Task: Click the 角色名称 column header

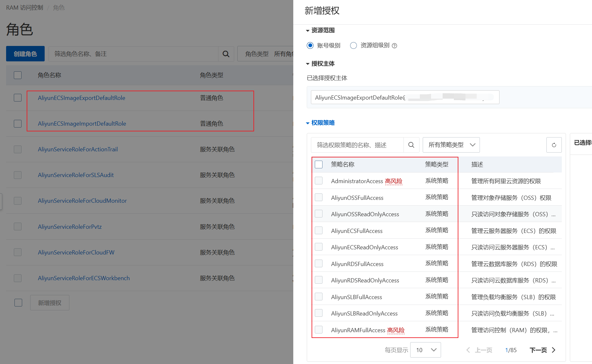Action: click(49, 75)
